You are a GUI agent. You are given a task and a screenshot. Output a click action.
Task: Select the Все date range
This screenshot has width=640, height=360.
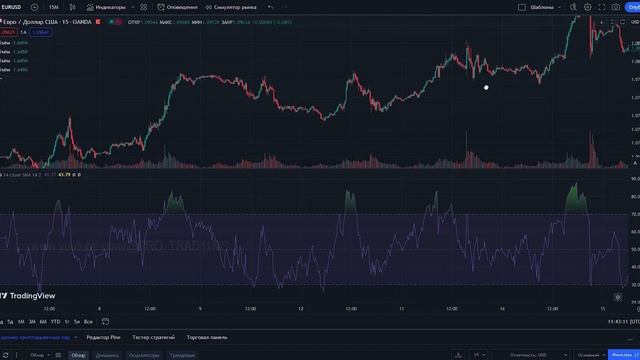88,322
